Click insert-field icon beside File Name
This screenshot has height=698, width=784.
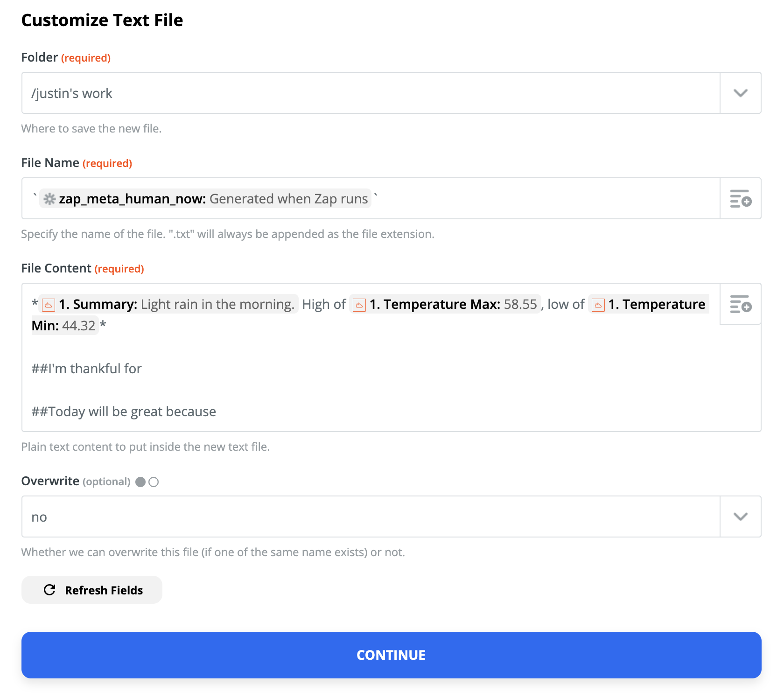pyautogui.click(x=741, y=198)
